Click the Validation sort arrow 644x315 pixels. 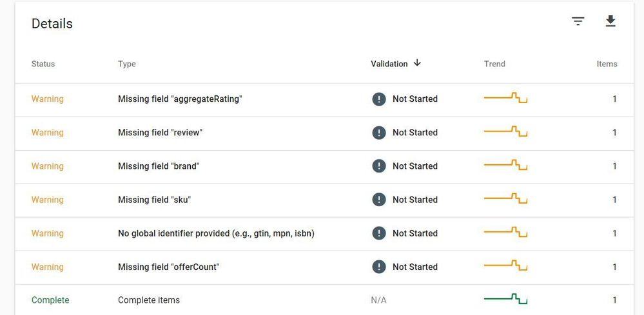(417, 63)
